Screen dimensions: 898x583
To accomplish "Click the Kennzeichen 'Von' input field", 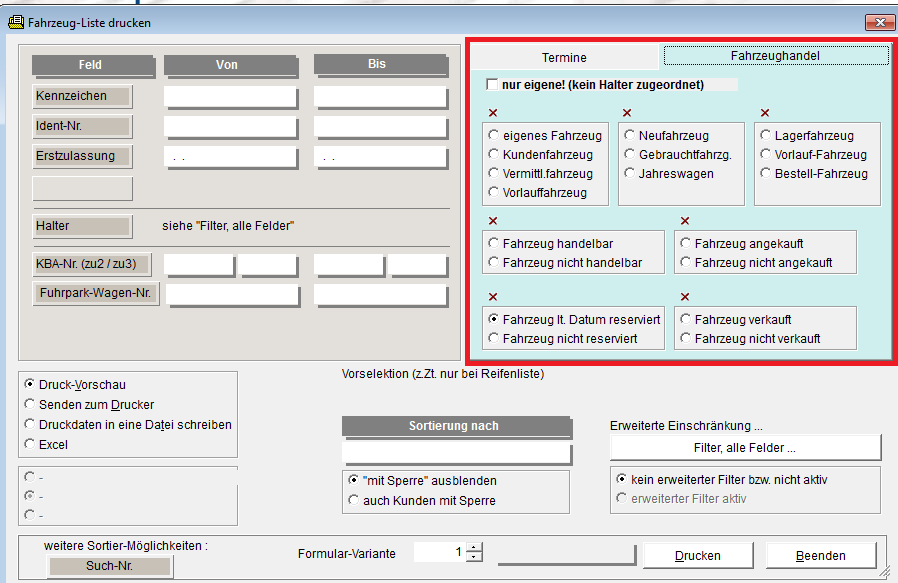I will 231,97.
